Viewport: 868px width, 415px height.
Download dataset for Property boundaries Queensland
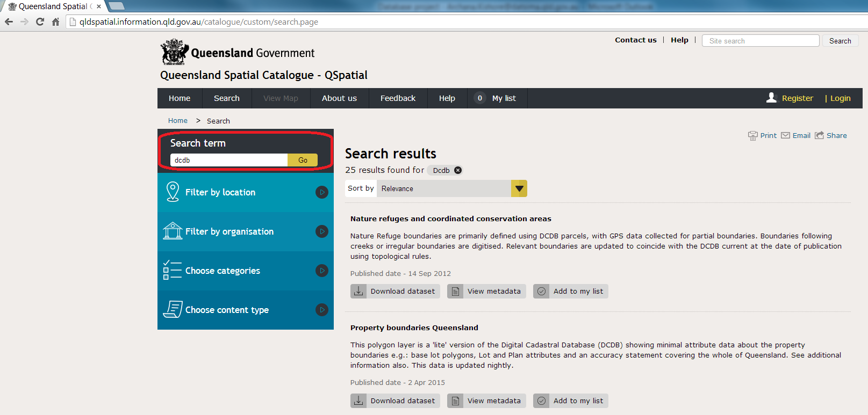point(396,401)
